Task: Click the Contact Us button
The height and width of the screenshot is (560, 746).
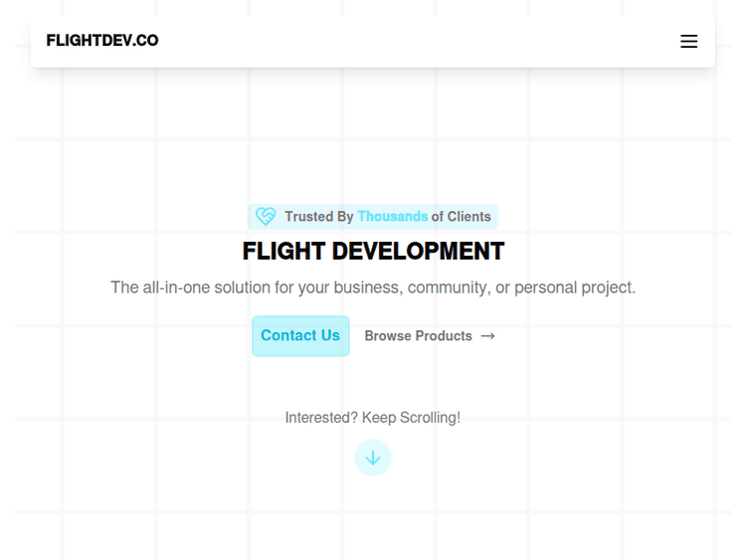Action: (300, 336)
